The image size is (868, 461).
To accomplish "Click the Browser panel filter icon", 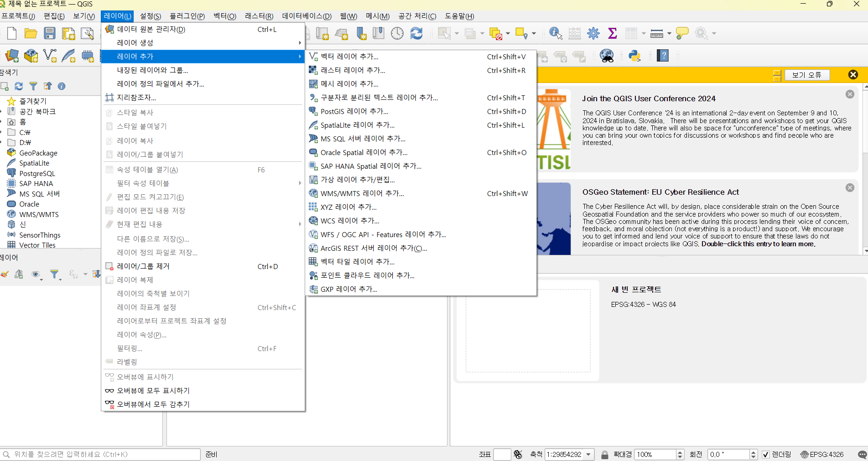I will pyautogui.click(x=33, y=86).
